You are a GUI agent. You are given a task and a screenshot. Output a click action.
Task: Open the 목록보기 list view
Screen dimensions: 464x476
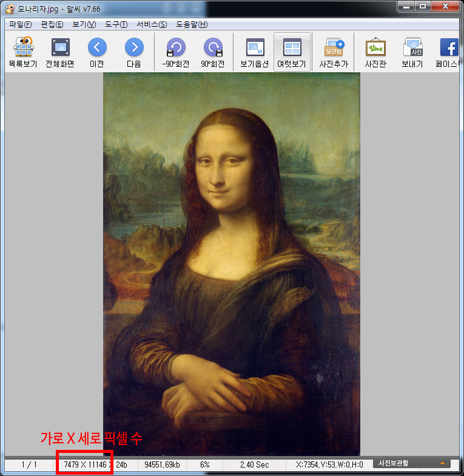click(23, 52)
